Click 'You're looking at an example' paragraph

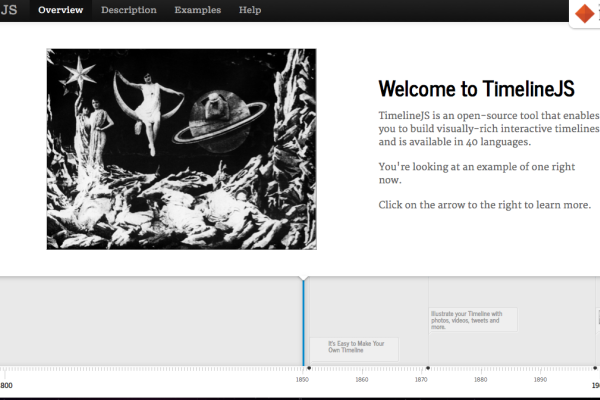pyautogui.click(x=477, y=173)
